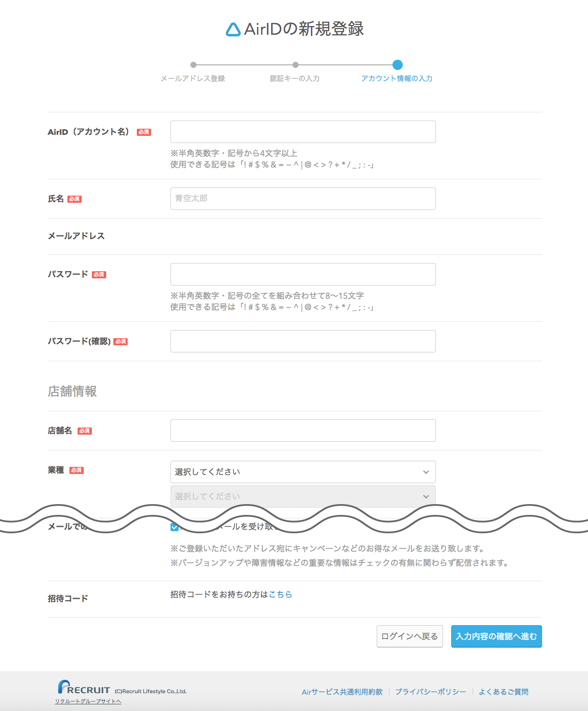
Task: Click the こちら invitation code link
Action: (x=281, y=595)
